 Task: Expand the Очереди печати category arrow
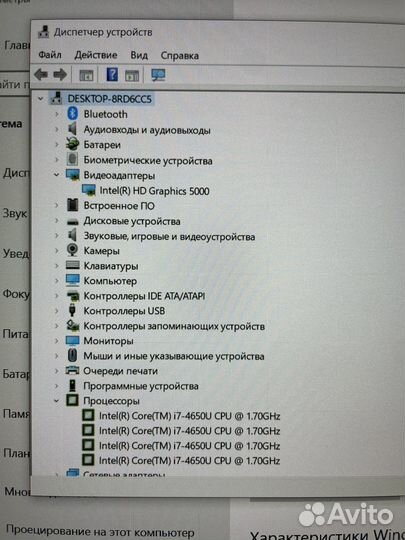(x=57, y=371)
